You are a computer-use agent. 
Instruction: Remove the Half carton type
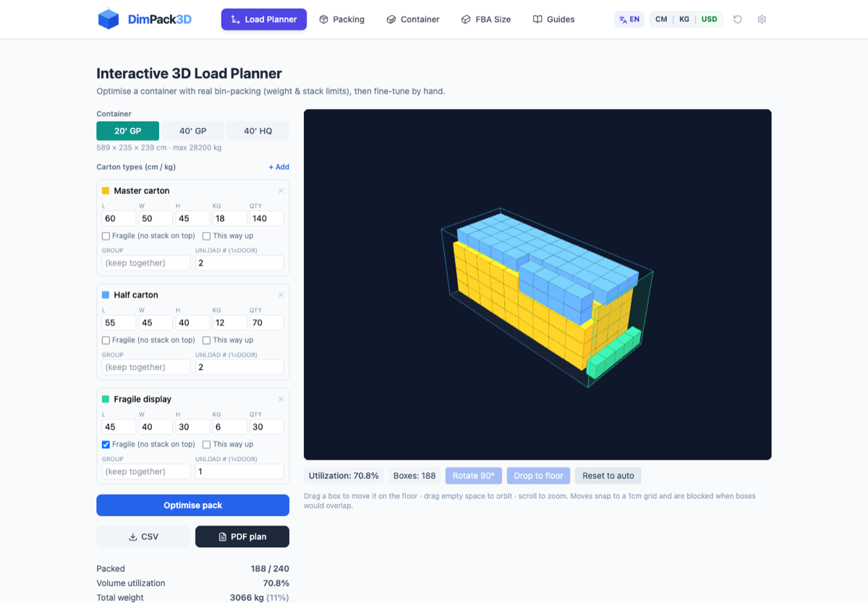pyautogui.click(x=281, y=295)
